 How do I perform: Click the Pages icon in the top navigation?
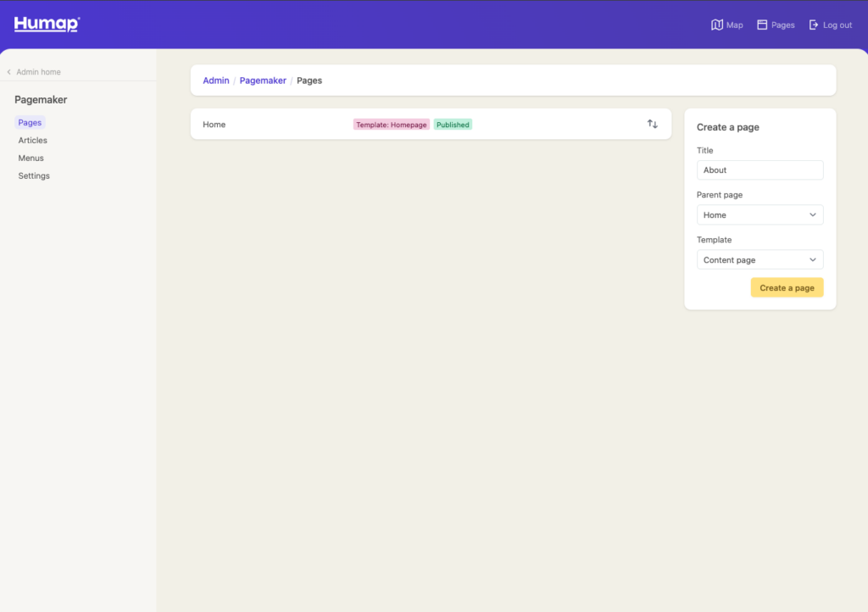tap(762, 25)
